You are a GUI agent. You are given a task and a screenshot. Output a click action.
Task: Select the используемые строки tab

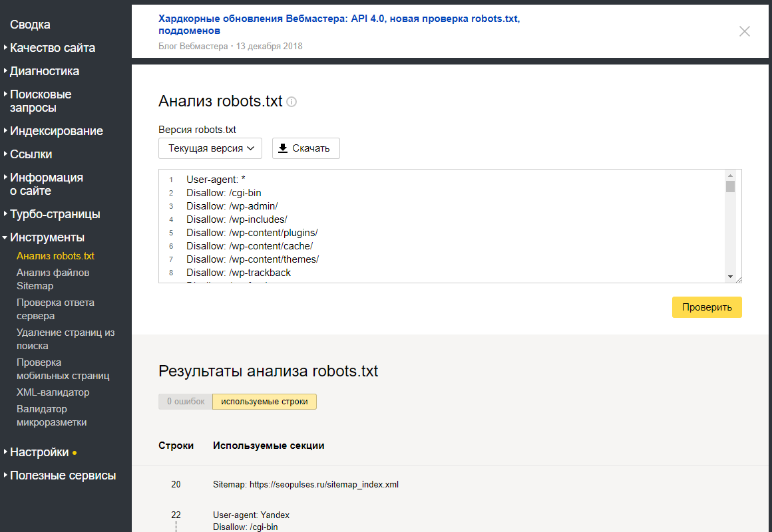click(x=264, y=402)
